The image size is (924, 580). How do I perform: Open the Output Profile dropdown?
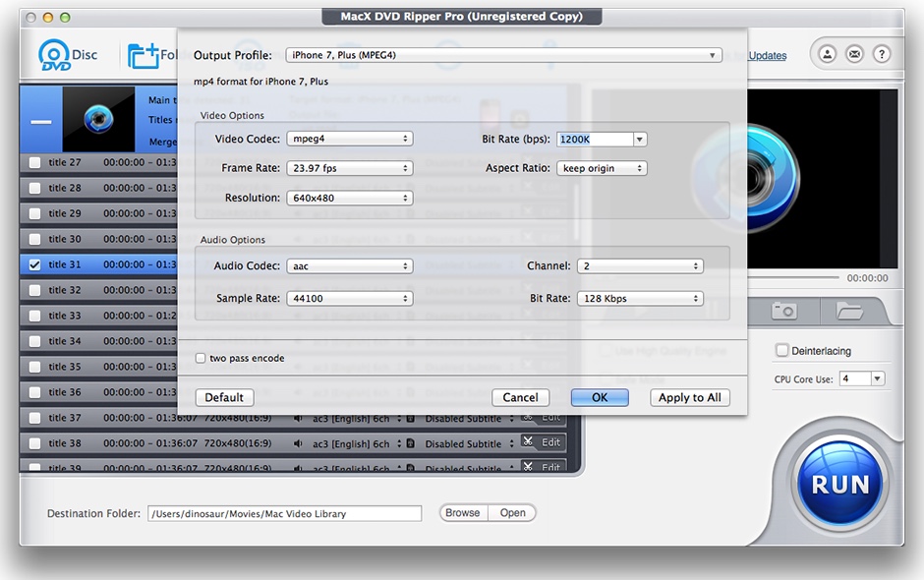coord(504,55)
